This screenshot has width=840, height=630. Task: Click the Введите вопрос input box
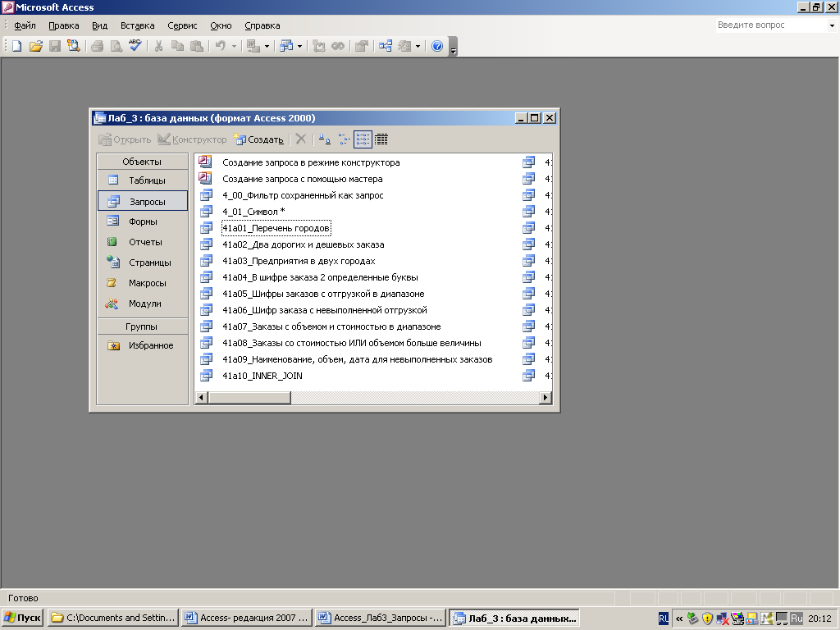772,25
